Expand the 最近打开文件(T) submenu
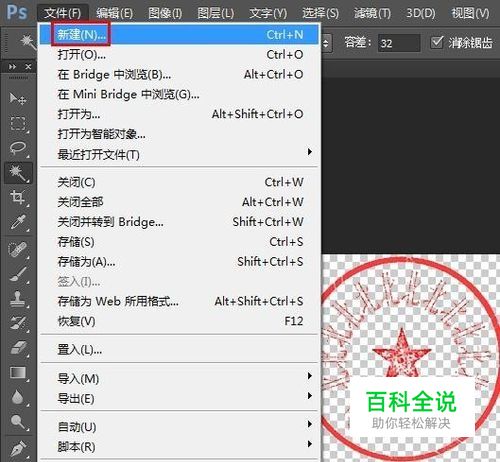This screenshot has height=462, width=500. 180,154
